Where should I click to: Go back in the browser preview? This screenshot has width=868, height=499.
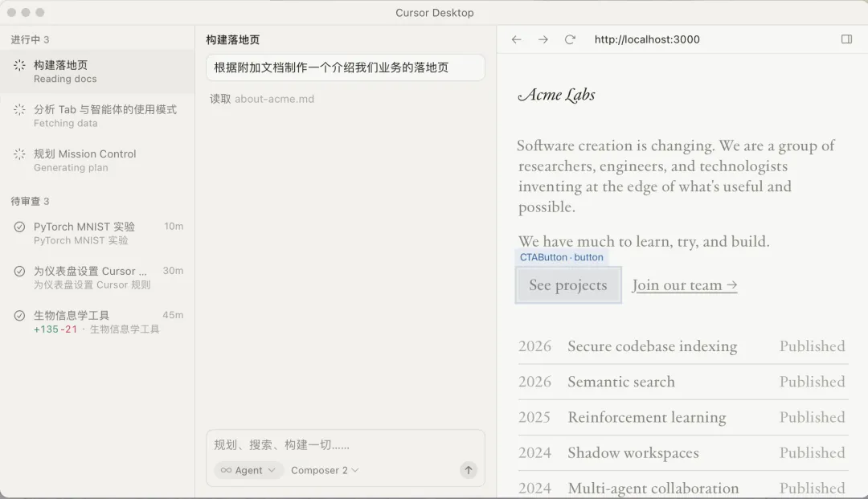pyautogui.click(x=517, y=39)
